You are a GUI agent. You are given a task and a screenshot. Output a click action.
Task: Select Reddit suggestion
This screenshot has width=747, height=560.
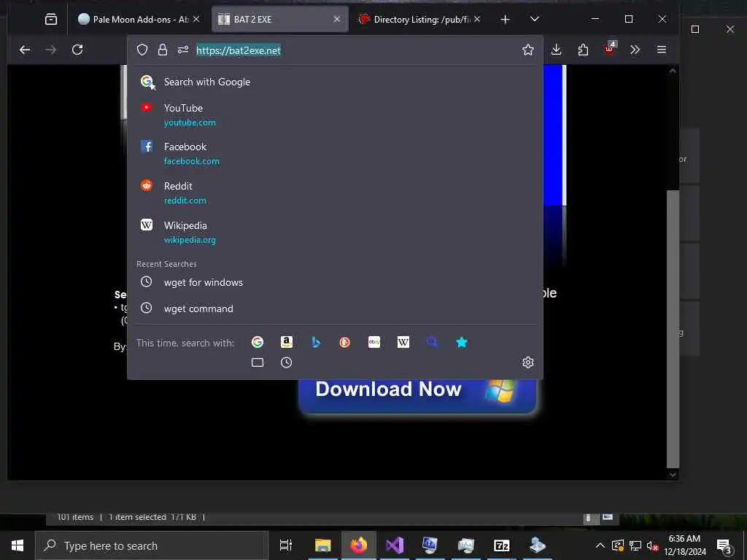(x=335, y=192)
